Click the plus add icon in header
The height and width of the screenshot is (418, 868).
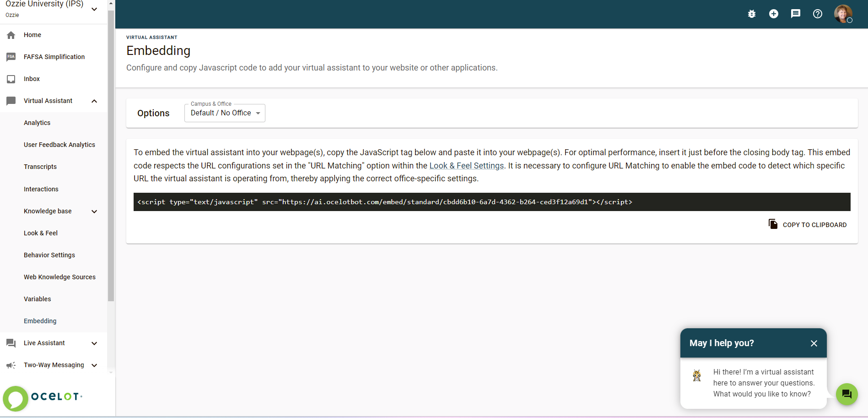[774, 14]
